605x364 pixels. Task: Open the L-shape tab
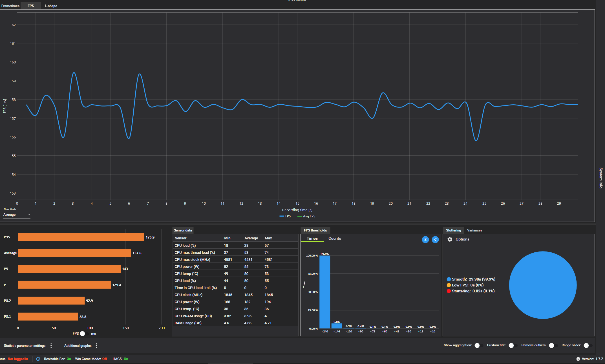[x=51, y=6]
